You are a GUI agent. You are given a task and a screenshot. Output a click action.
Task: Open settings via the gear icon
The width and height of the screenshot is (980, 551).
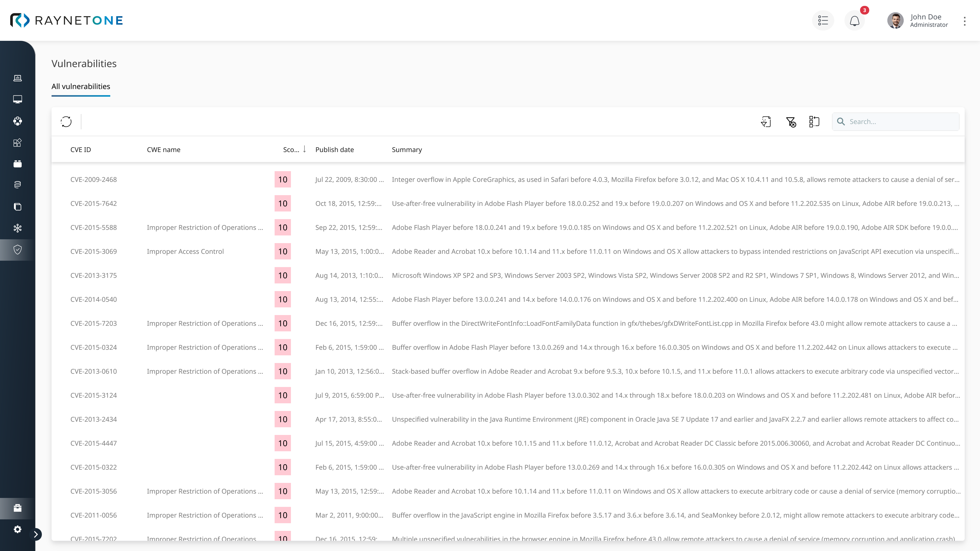[18, 529]
